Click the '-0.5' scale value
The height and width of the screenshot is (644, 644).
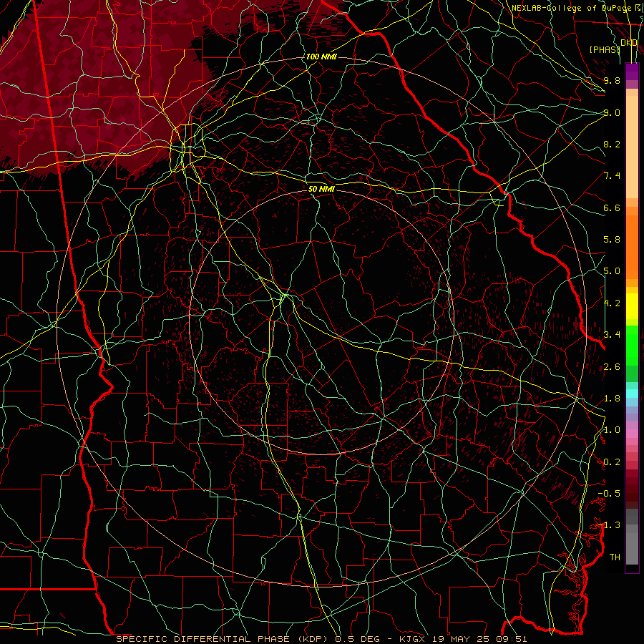pyautogui.click(x=609, y=494)
